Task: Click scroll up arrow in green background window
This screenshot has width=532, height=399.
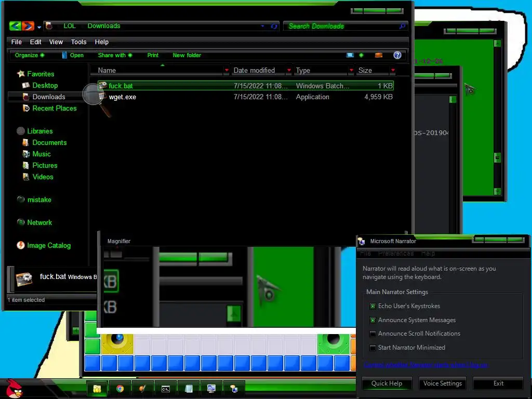Action: [x=497, y=43]
